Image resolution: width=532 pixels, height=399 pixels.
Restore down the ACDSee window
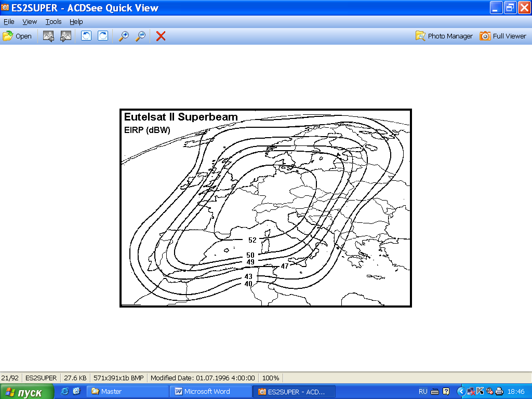(x=510, y=7)
